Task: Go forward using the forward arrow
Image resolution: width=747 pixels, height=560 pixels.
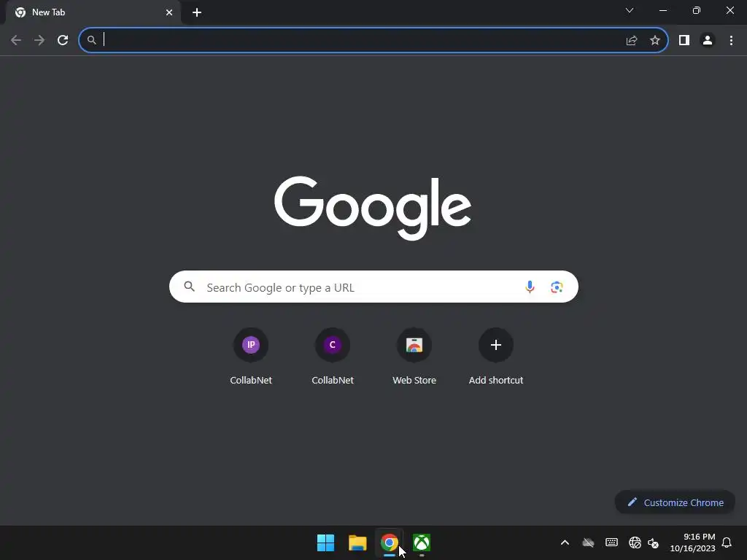Action: point(39,40)
